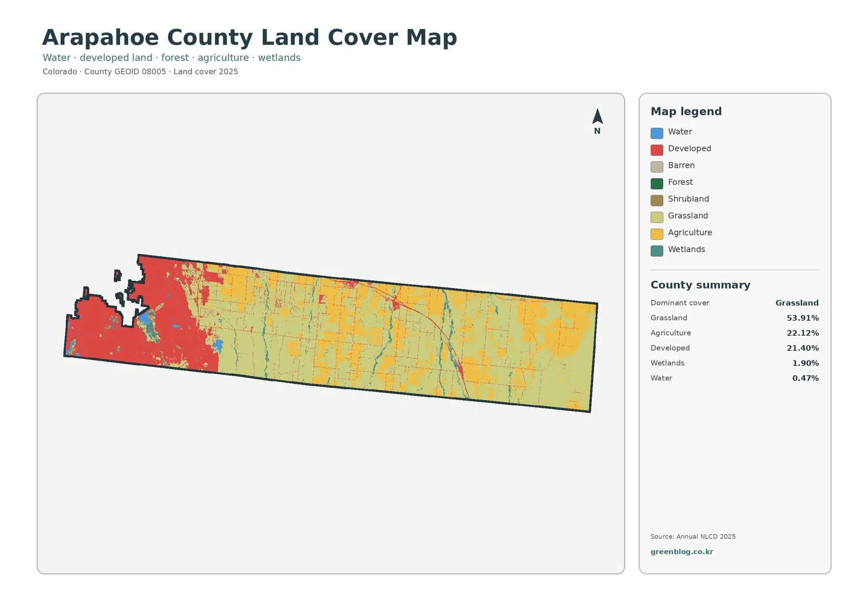Image resolution: width=868 pixels, height=614 pixels.
Task: Click the Water legend label
Action: pos(680,132)
